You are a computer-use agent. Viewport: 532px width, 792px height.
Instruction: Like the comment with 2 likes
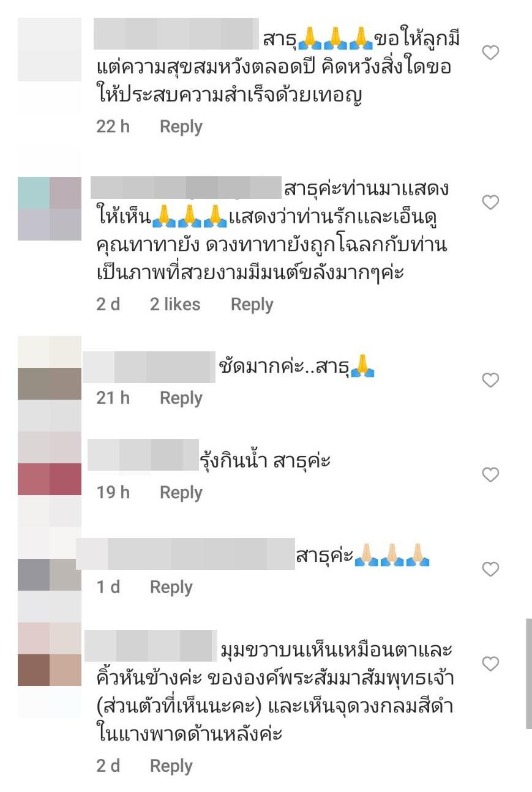tap(490, 202)
